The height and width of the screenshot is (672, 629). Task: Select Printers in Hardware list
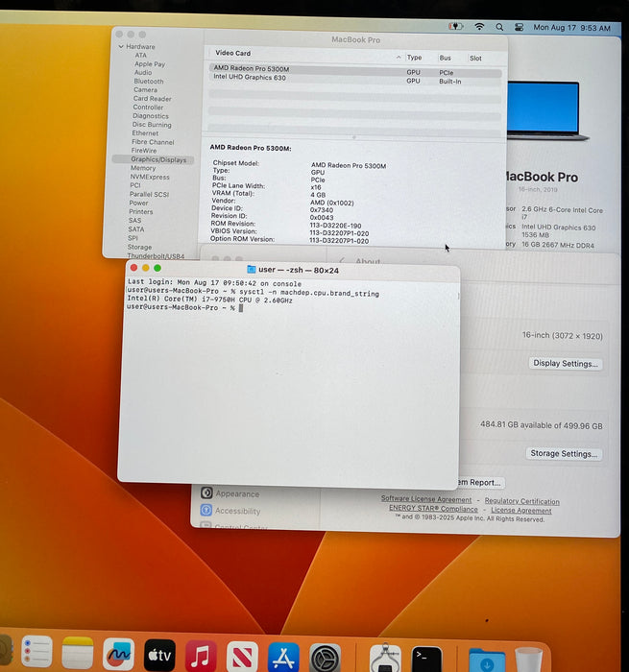pyautogui.click(x=140, y=212)
